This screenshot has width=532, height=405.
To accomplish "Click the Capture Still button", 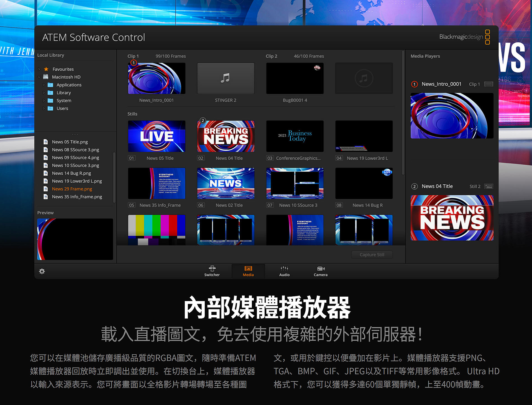I will [372, 254].
